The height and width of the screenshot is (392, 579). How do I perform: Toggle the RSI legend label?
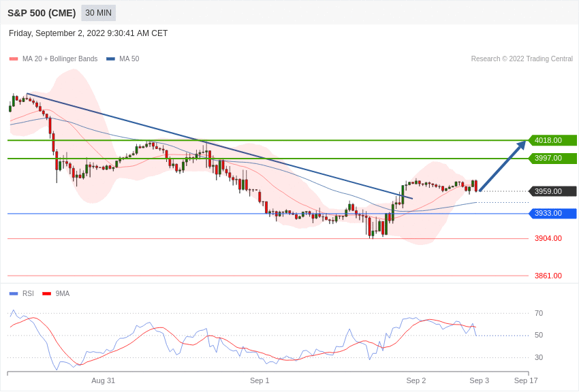pos(28,294)
